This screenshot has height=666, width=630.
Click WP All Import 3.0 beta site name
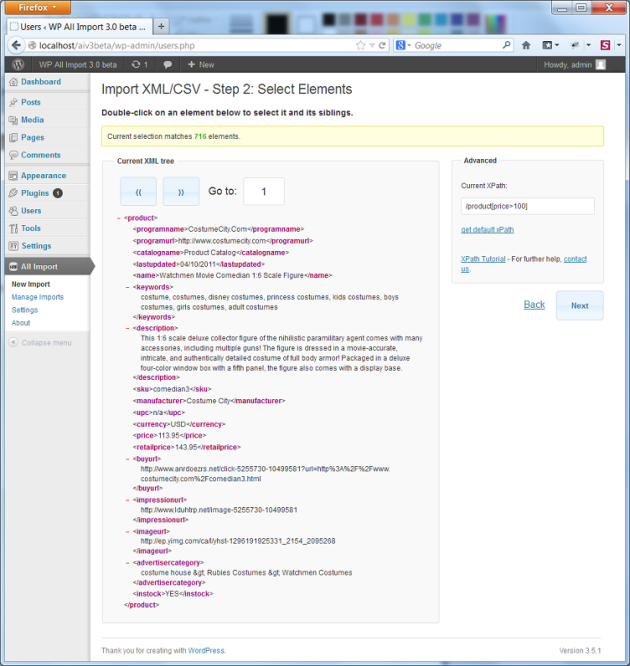click(x=78, y=65)
